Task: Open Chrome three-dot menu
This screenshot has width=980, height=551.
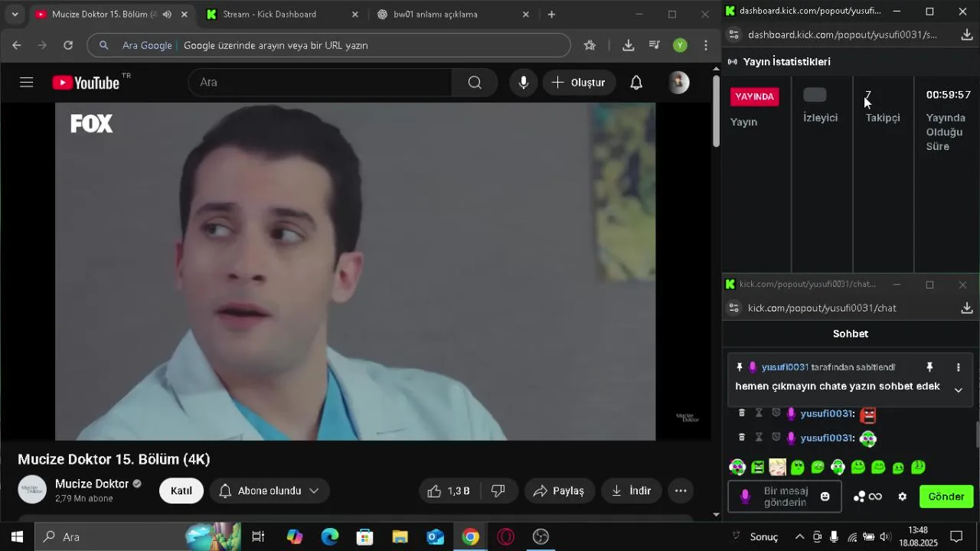Action: (706, 45)
